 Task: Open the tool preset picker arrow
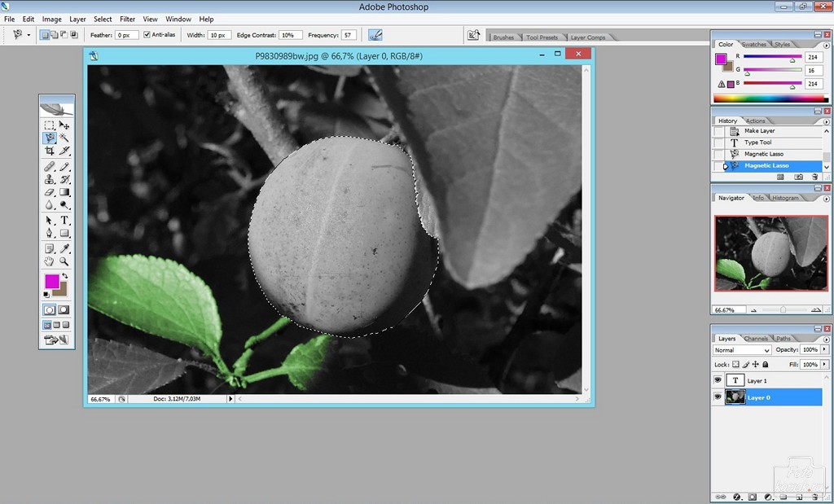[29, 35]
